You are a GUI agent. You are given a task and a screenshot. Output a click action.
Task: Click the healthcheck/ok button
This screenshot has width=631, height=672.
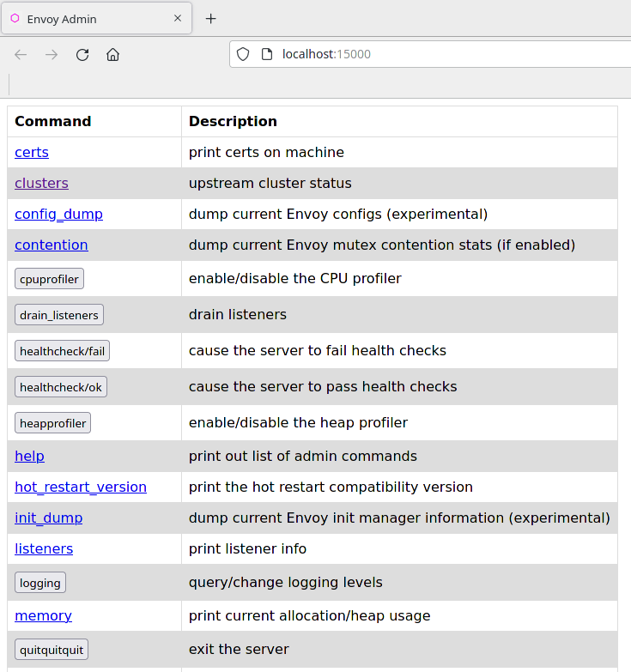click(60, 387)
